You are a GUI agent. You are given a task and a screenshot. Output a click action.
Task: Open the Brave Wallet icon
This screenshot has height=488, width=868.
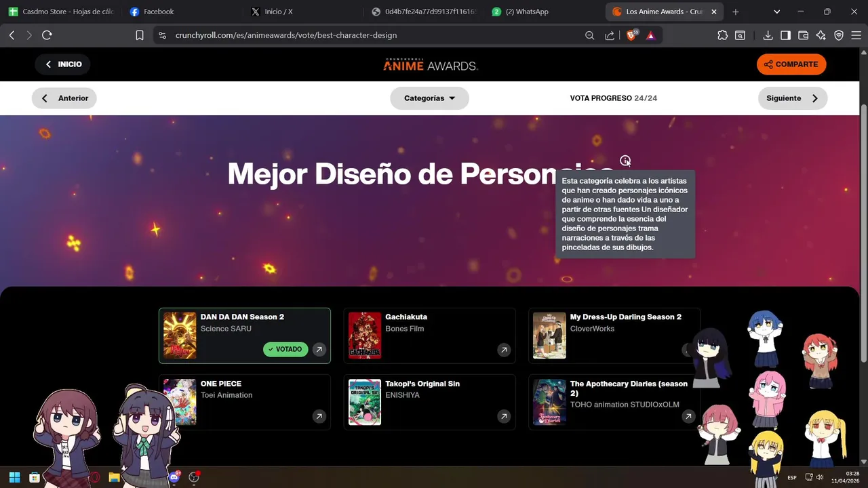[803, 35]
